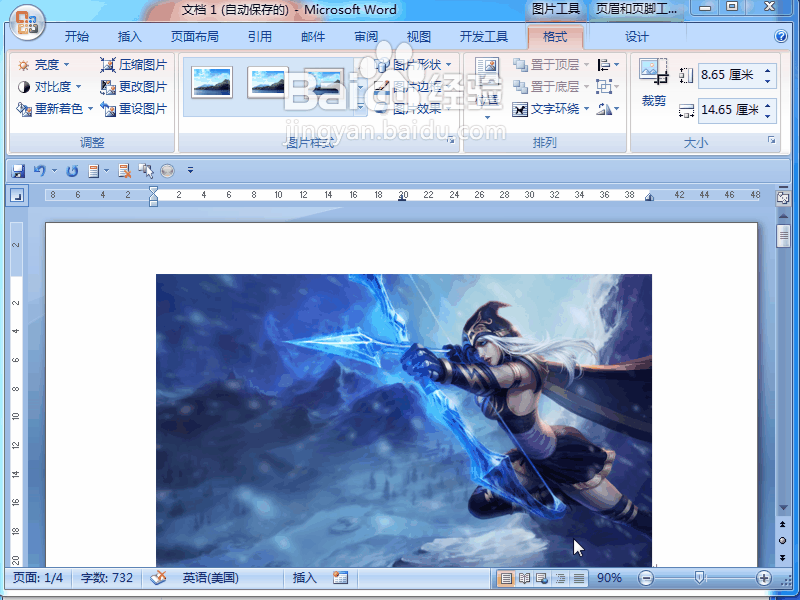
Task: Switch to Print Layout view
Action: click(x=506, y=578)
